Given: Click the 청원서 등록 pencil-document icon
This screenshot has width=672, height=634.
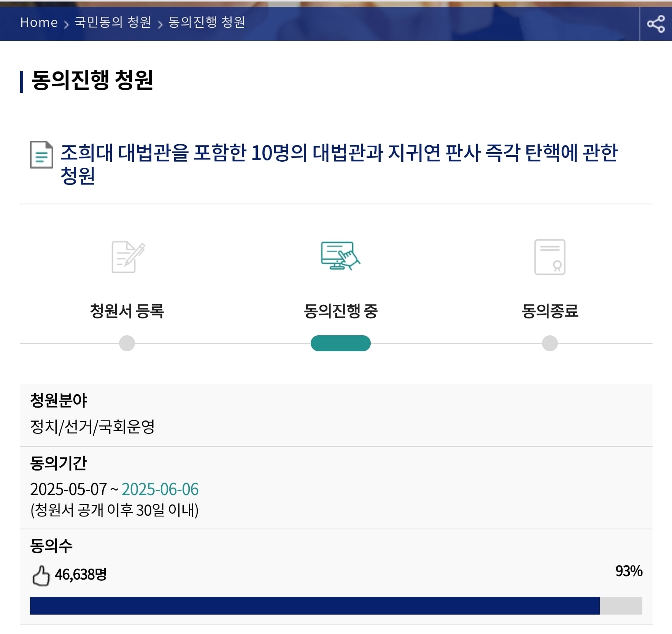Looking at the screenshot, I should [128, 257].
